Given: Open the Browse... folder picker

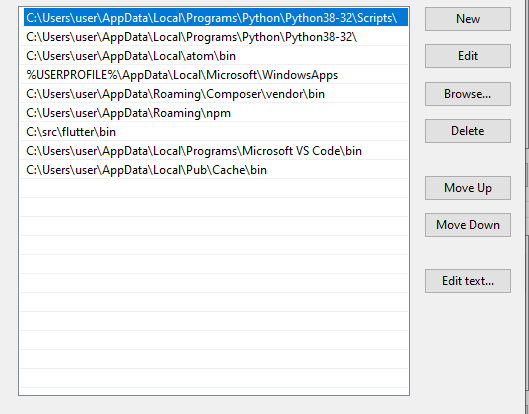Looking at the screenshot, I should click(x=468, y=94).
